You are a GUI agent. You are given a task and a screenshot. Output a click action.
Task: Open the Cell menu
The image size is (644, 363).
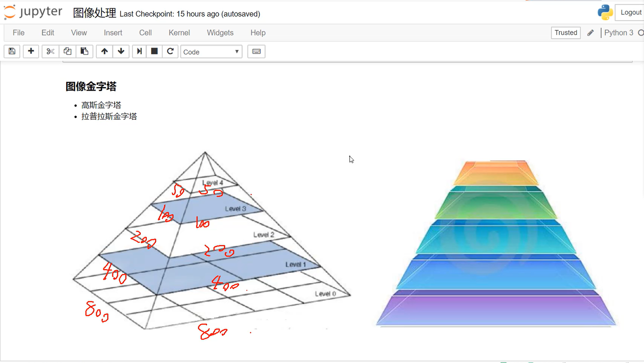click(x=145, y=33)
